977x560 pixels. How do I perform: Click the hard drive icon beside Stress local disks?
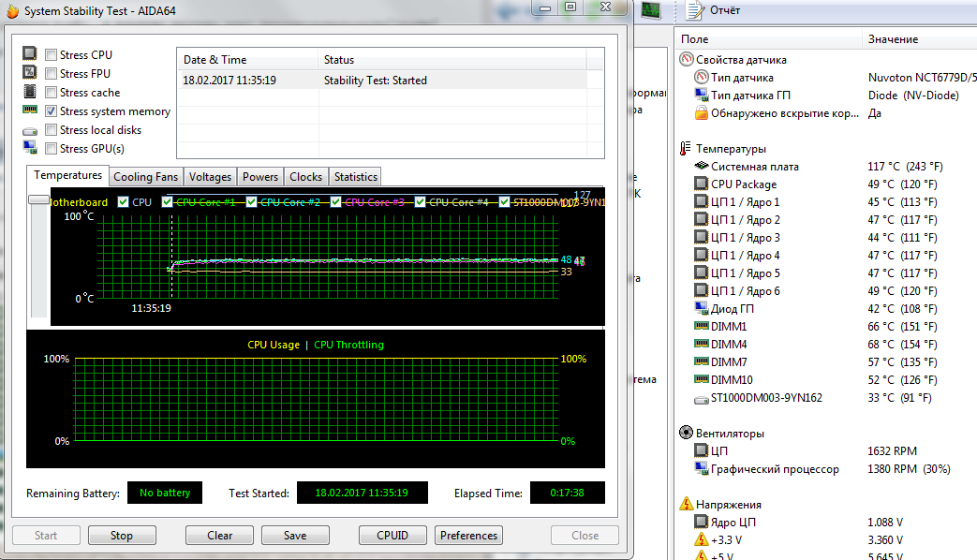[29, 131]
